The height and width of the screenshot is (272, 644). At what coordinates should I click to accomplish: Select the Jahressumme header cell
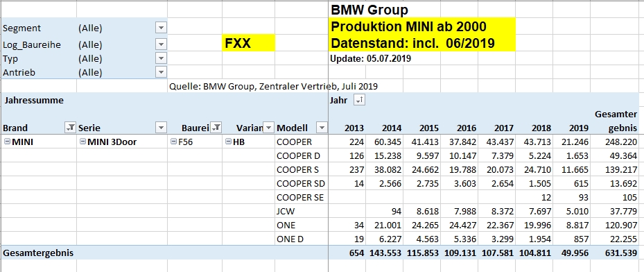(x=34, y=100)
